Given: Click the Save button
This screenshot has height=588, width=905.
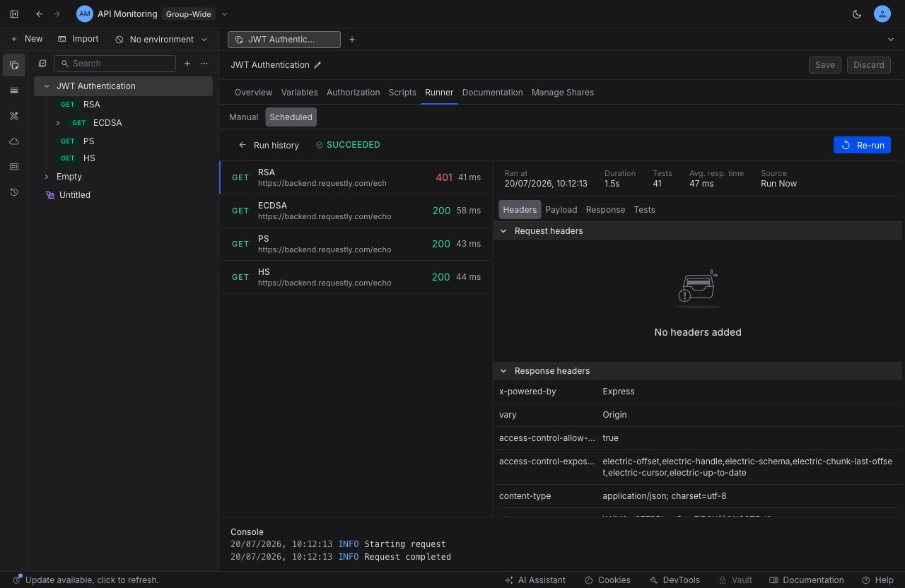Looking at the screenshot, I should (x=825, y=65).
